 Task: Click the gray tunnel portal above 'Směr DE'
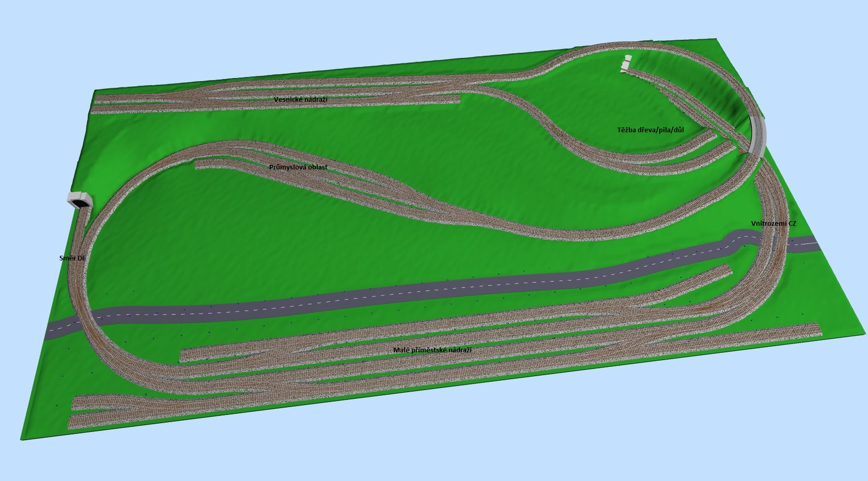click(x=79, y=200)
